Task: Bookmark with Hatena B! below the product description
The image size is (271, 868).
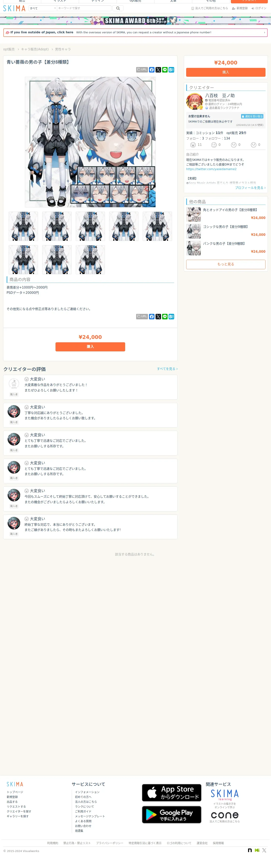Action: coord(171,316)
